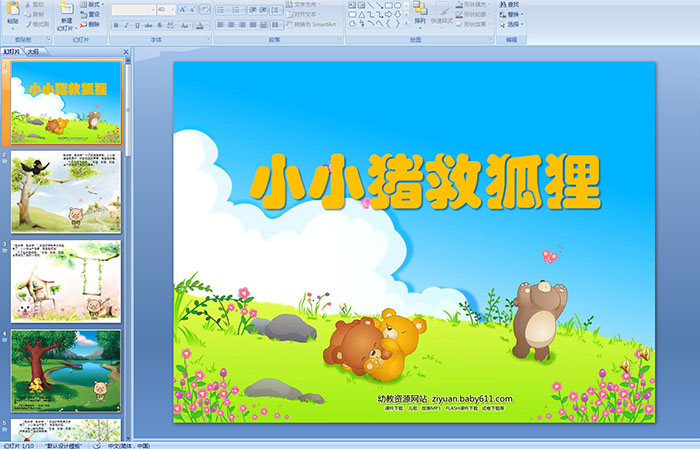
Task: Toggle underline text formatting
Action: click(136, 25)
